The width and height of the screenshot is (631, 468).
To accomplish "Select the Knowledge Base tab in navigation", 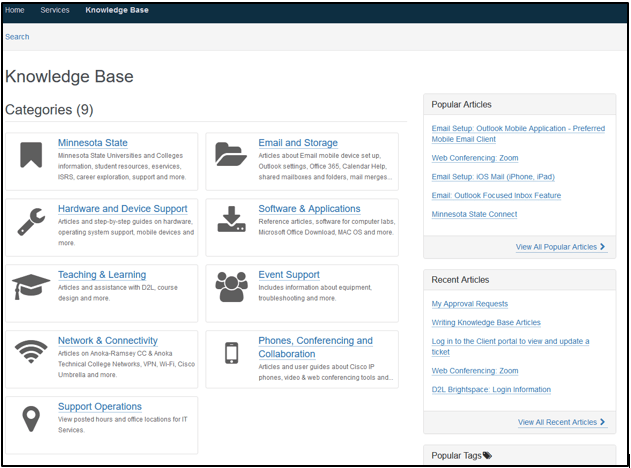I will click(x=117, y=10).
